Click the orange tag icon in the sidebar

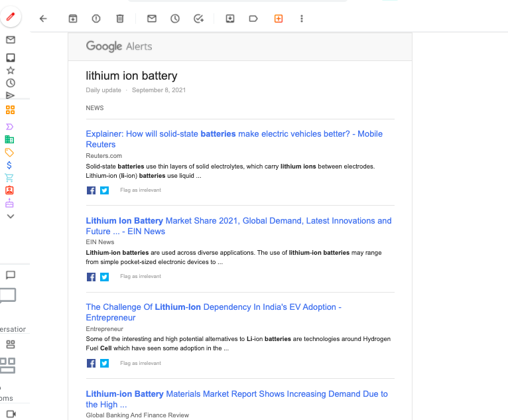[9, 153]
